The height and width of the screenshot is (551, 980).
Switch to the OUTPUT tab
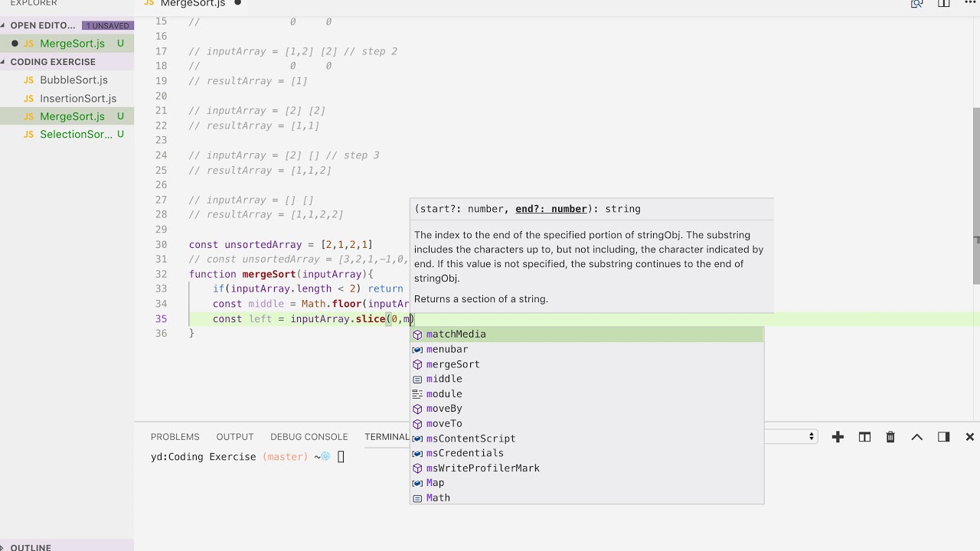(234, 437)
